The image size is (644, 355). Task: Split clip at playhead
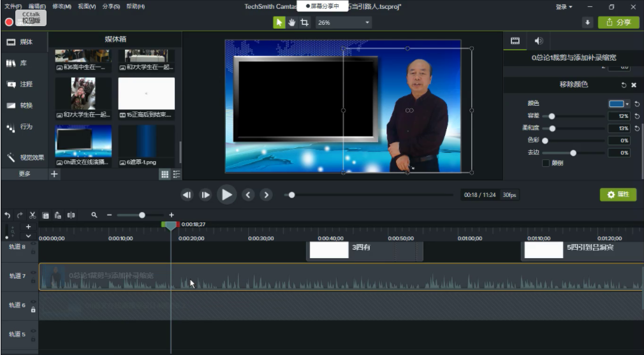tap(71, 215)
